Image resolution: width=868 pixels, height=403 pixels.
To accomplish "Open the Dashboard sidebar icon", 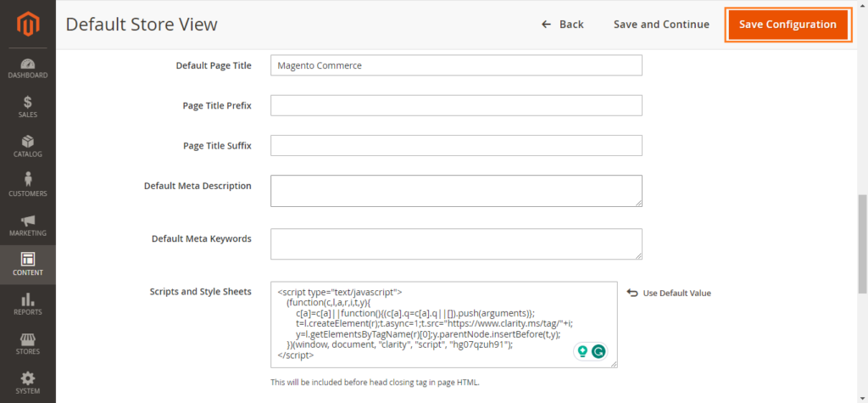I will [x=28, y=68].
